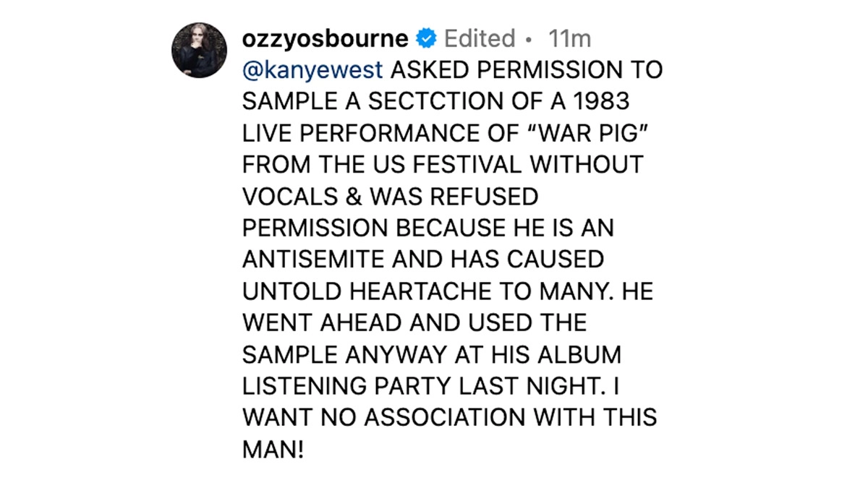Image resolution: width=868 pixels, height=488 pixels.
Task: Open the ozzyosbourne username link
Action: pos(325,38)
